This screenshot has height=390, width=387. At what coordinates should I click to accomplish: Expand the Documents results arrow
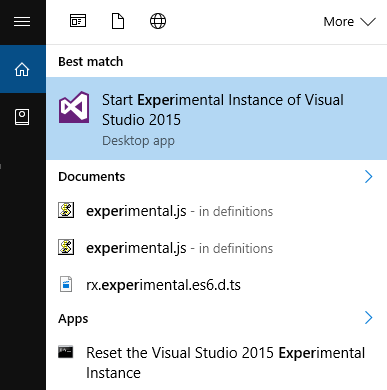tap(368, 177)
